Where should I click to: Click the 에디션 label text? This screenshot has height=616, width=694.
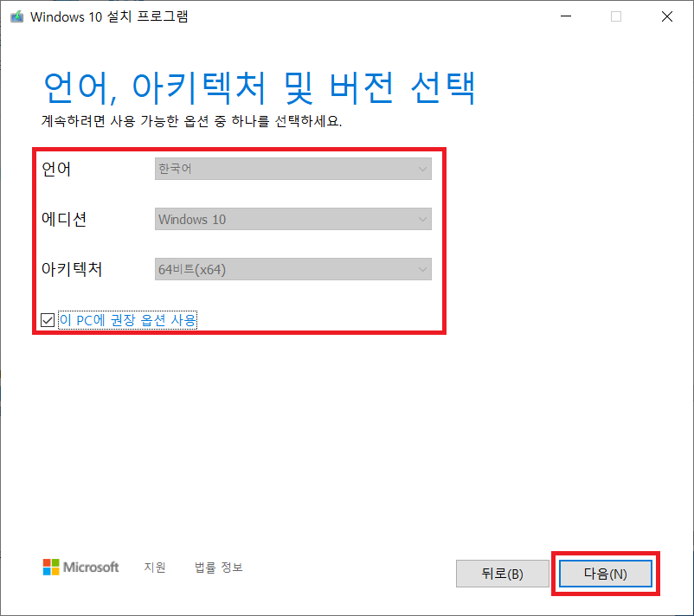[x=64, y=219]
